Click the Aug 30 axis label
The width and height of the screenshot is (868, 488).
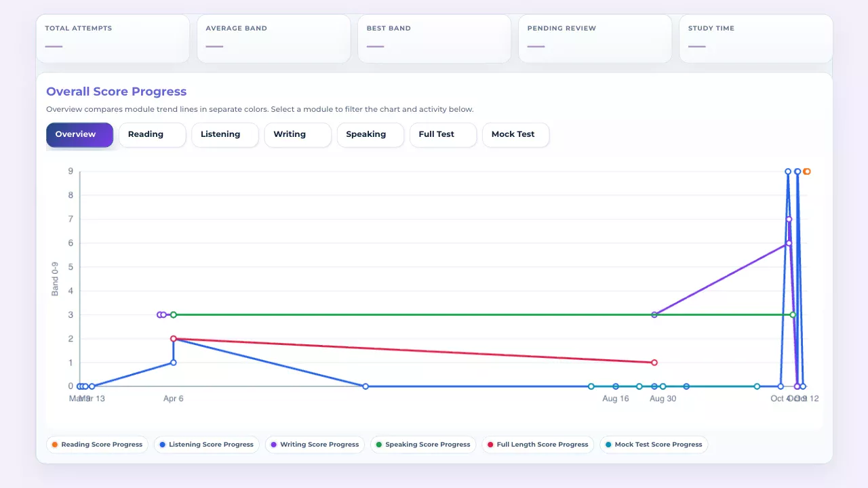[663, 399]
